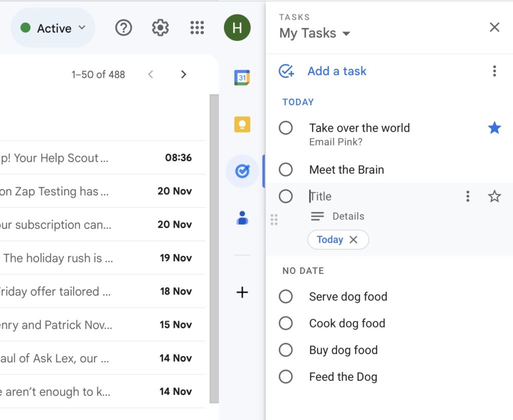The height and width of the screenshot is (420, 513).
Task: Mark Meet the Brain as complete
Action: pos(286,170)
